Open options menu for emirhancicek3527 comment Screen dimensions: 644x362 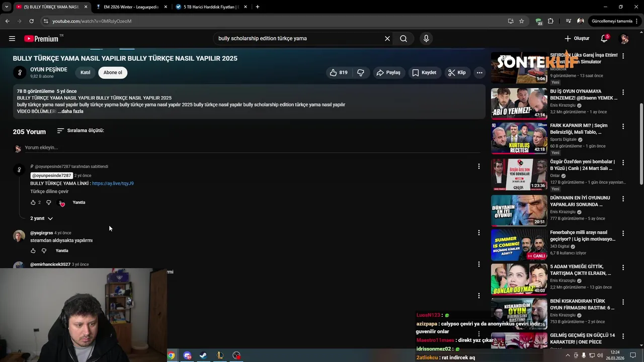[479, 264]
